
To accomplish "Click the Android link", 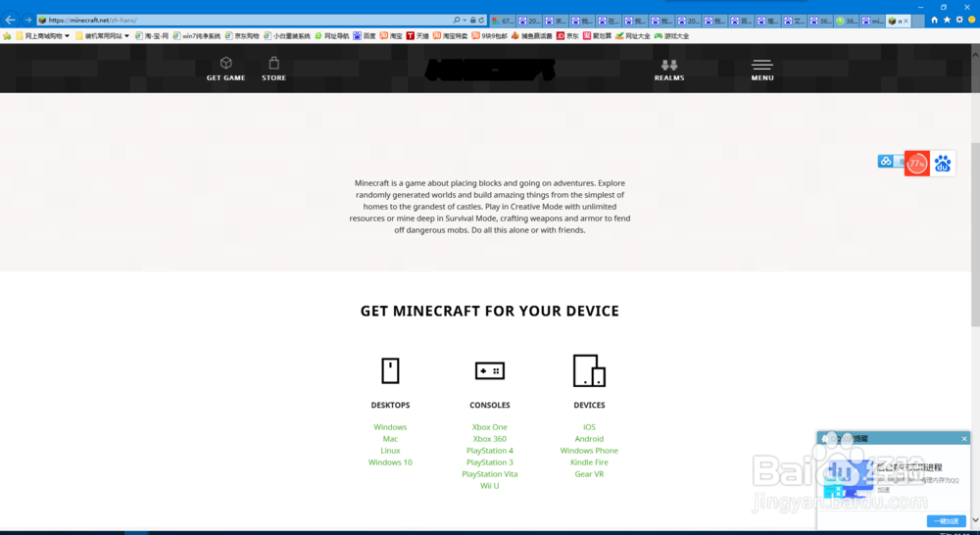I will click(x=589, y=439).
